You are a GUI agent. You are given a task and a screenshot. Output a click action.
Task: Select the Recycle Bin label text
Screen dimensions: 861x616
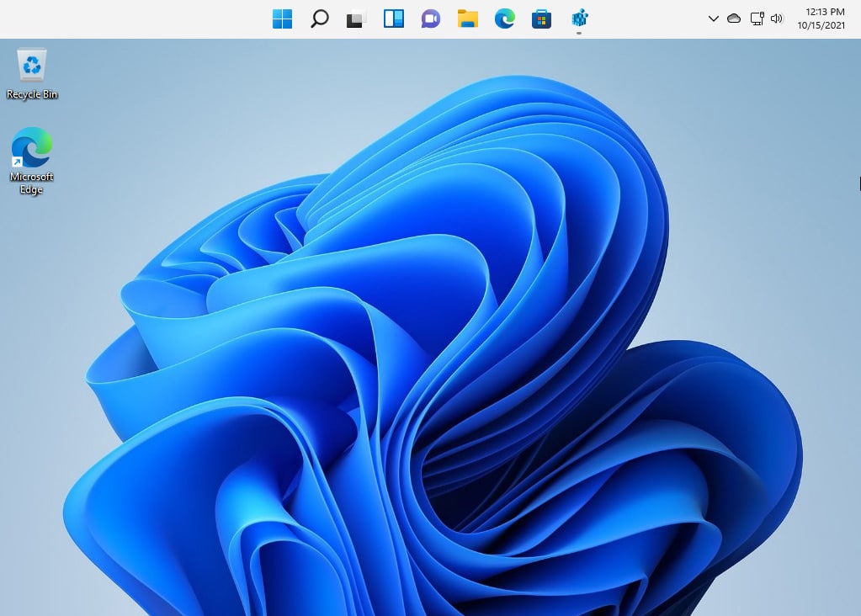31,94
